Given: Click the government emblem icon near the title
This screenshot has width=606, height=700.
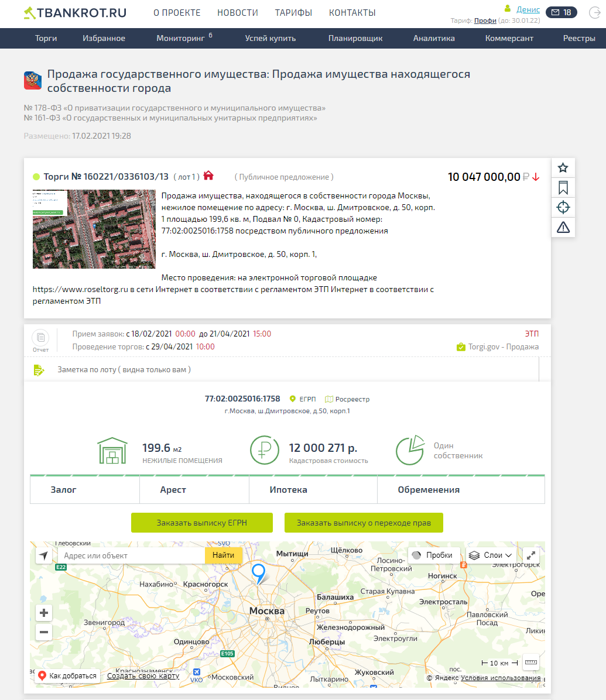Looking at the screenshot, I should pyautogui.click(x=33, y=81).
